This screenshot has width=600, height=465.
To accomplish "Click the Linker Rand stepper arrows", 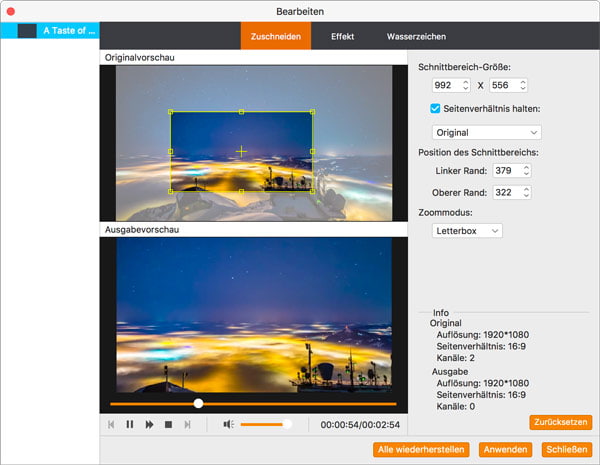I will pyautogui.click(x=527, y=170).
